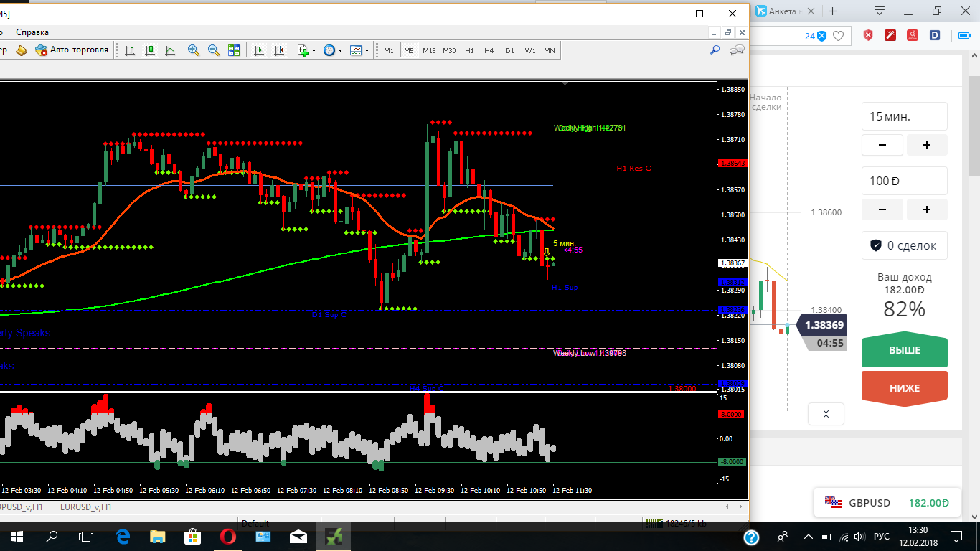Screen dimensions: 980x551
Task: Open the Справка menu
Action: pos(32,32)
